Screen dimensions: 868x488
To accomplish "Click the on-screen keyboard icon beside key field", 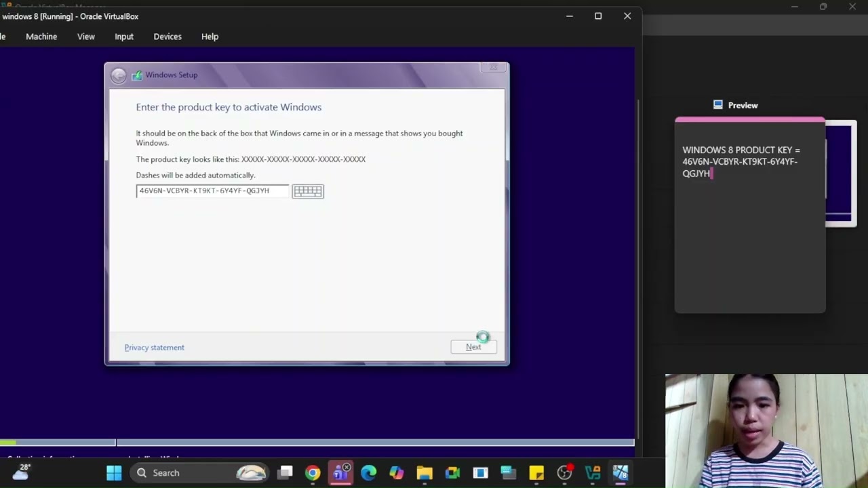I will tap(308, 191).
